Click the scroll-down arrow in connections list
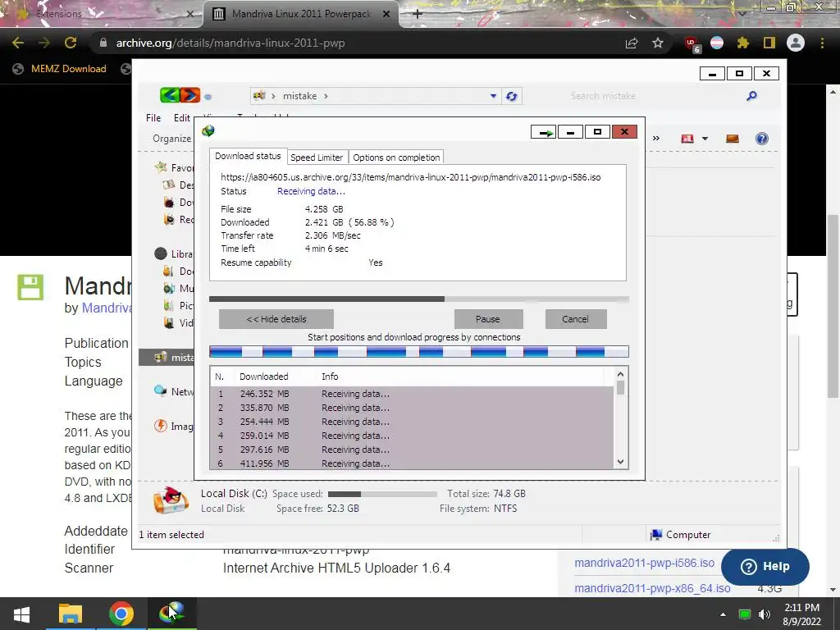This screenshot has width=840, height=630. [620, 462]
